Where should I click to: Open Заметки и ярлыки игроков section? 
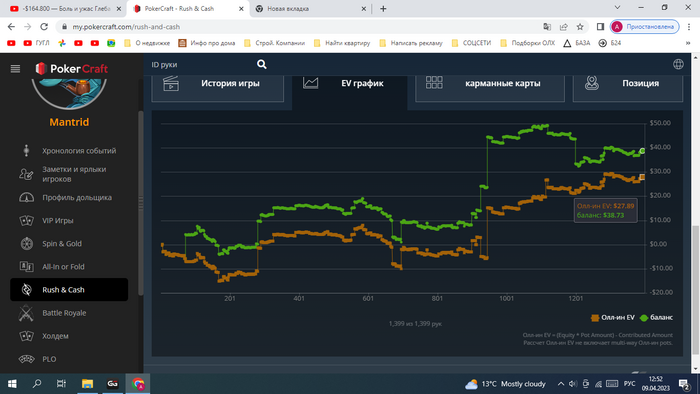point(69,174)
